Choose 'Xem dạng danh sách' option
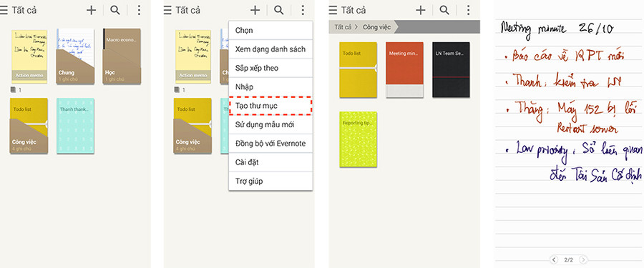This screenshot has width=644, height=268. tap(270, 49)
